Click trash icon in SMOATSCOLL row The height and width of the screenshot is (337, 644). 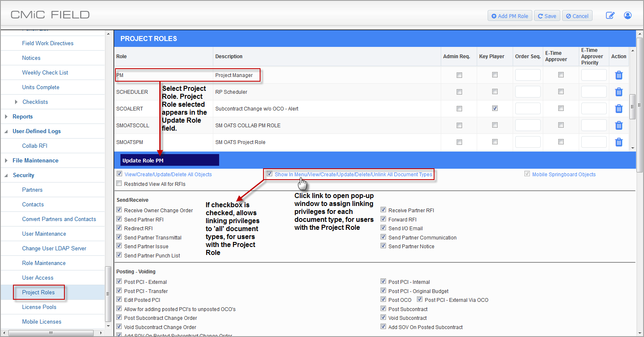pos(619,126)
